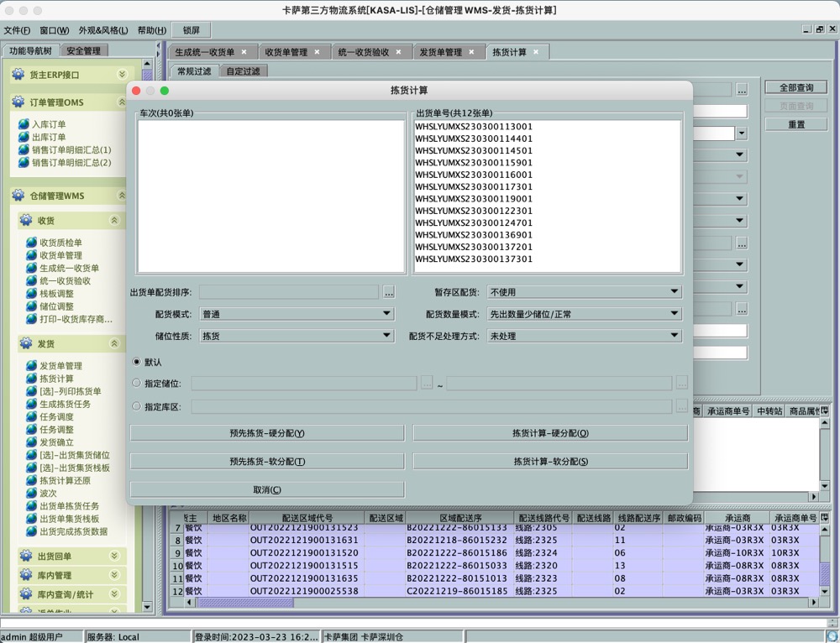Image resolution: width=840 pixels, height=643 pixels.
Task: Click the 收货质检单 icon in sidebar
Action: coord(32,243)
